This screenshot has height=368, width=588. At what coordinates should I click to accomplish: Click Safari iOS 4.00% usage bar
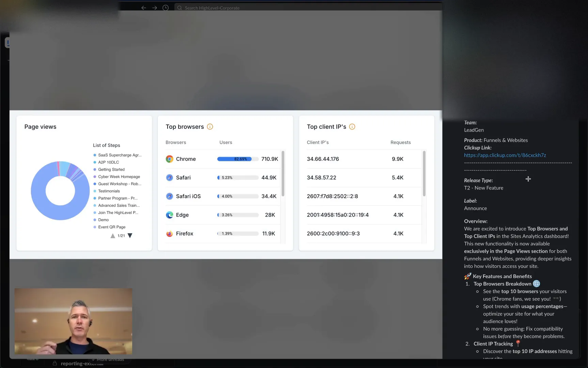click(238, 196)
